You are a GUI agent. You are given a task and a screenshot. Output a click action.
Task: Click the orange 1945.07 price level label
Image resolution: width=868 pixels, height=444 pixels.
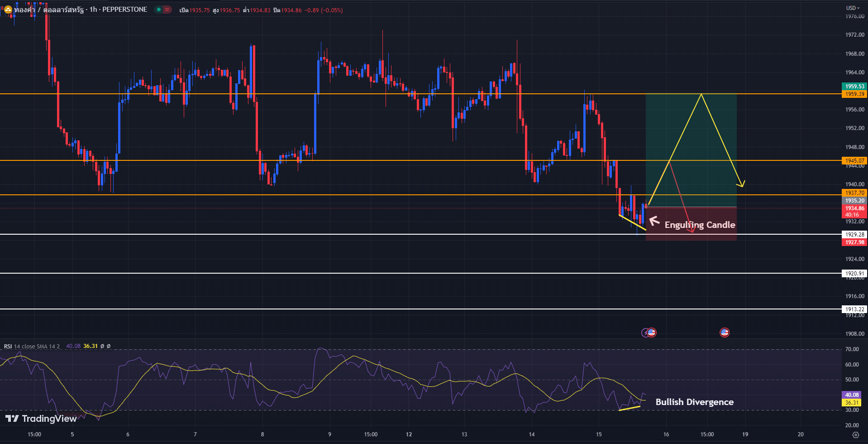click(x=854, y=161)
